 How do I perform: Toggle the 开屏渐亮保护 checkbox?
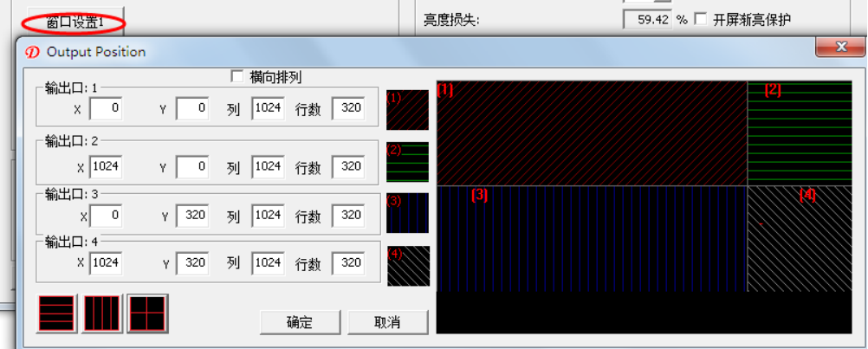pyautogui.click(x=701, y=19)
